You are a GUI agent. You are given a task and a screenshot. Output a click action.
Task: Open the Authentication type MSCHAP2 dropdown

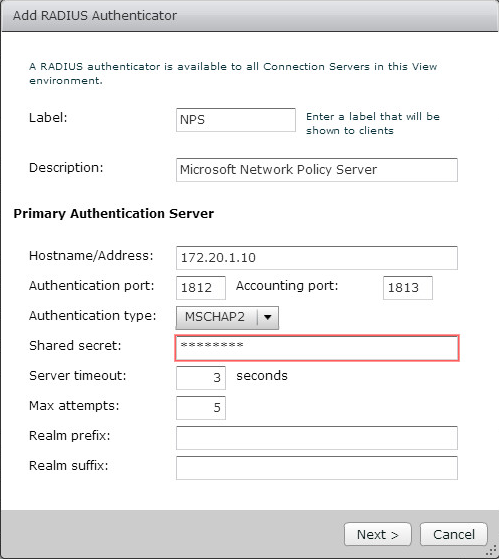click(x=227, y=317)
